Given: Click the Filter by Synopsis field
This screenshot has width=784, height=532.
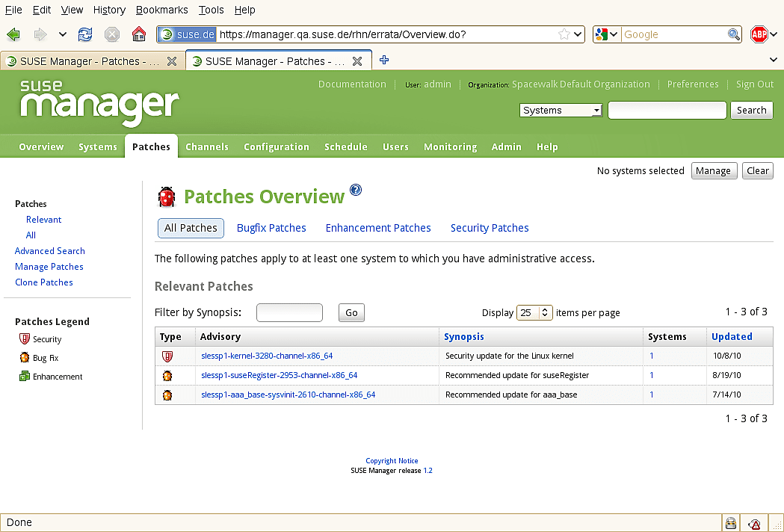Looking at the screenshot, I should [289, 312].
